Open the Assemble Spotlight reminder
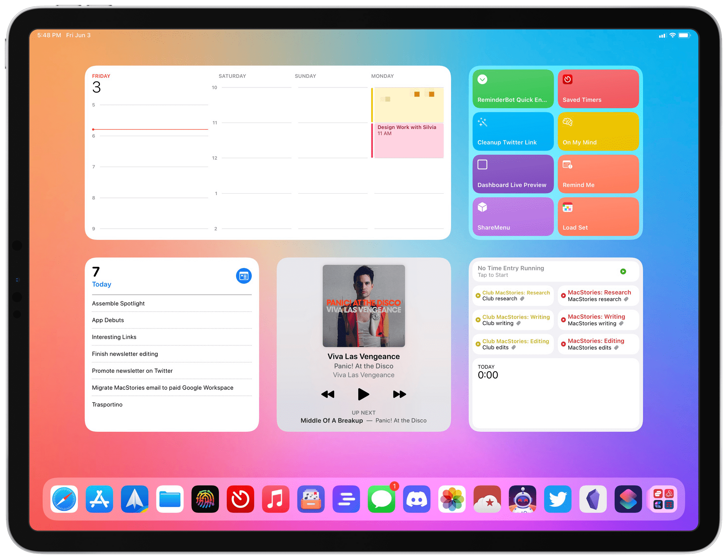This screenshot has height=560, width=728. pyautogui.click(x=172, y=303)
